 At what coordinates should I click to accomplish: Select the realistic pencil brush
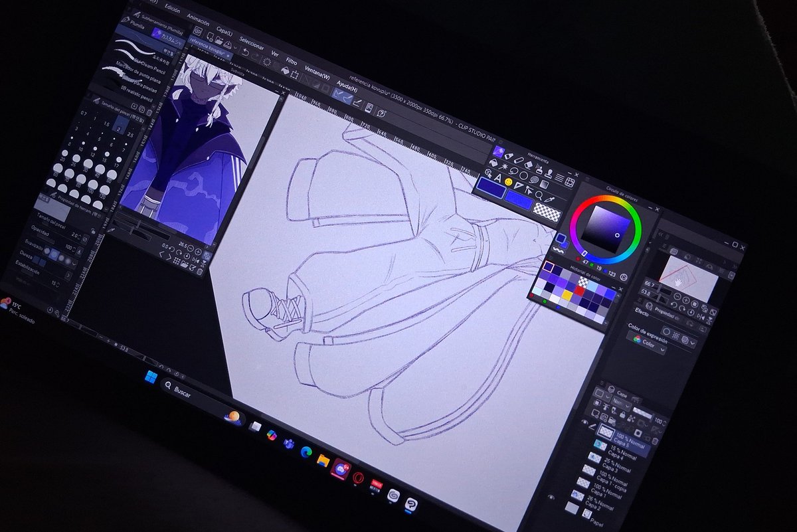tap(136, 94)
